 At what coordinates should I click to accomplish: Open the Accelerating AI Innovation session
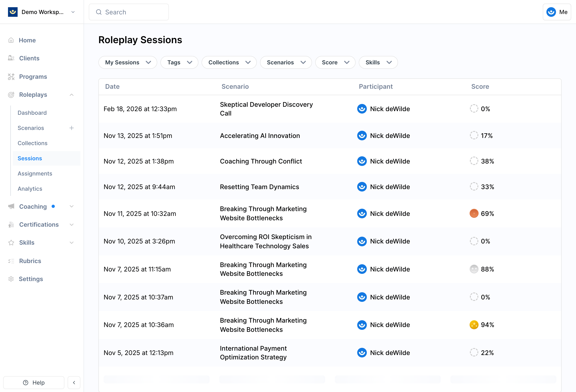[x=260, y=136]
